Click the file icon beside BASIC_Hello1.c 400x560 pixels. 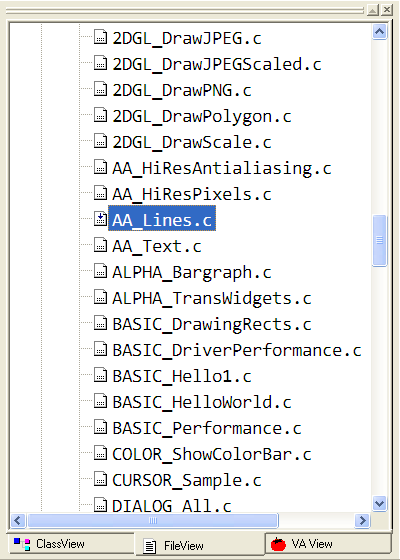point(100,375)
